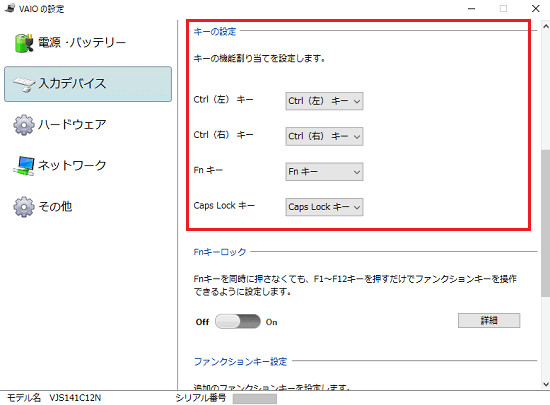Click the scroll down arrow
This screenshot has width=550, height=405.
click(x=545, y=384)
